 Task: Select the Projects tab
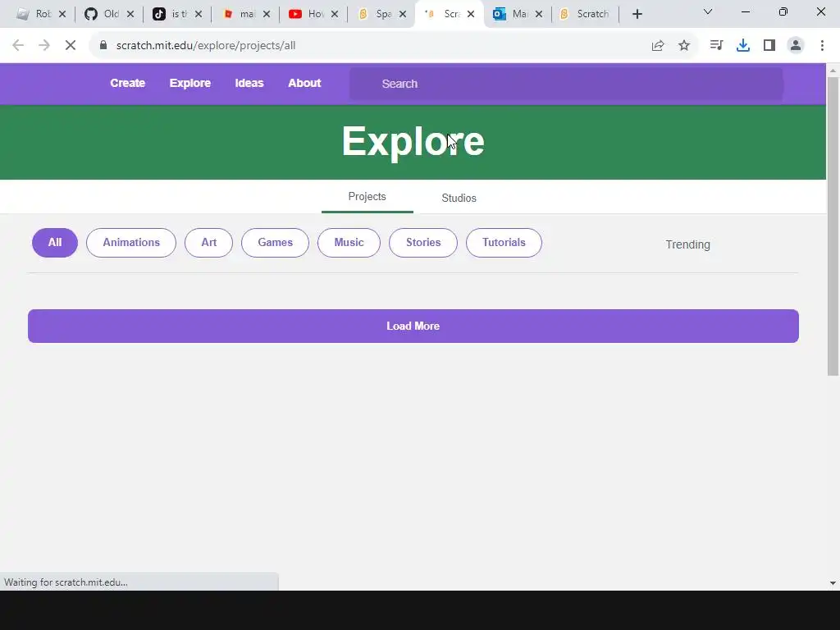pos(367,197)
